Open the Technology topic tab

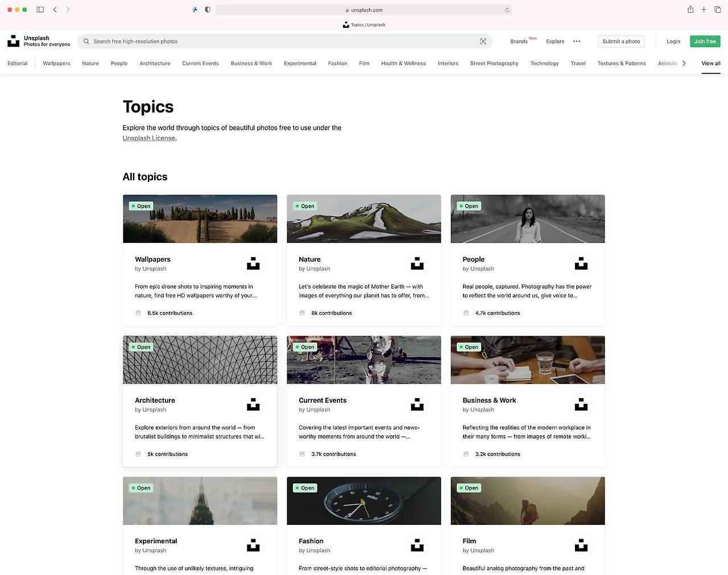point(544,64)
